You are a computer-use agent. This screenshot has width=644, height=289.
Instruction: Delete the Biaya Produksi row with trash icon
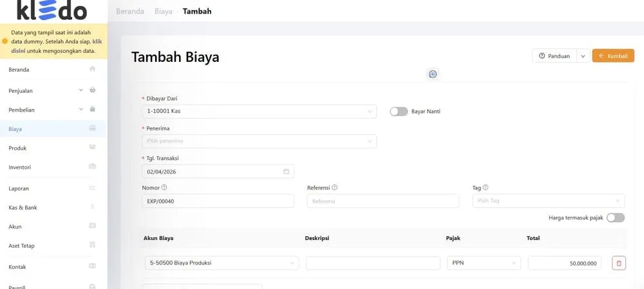(619, 263)
